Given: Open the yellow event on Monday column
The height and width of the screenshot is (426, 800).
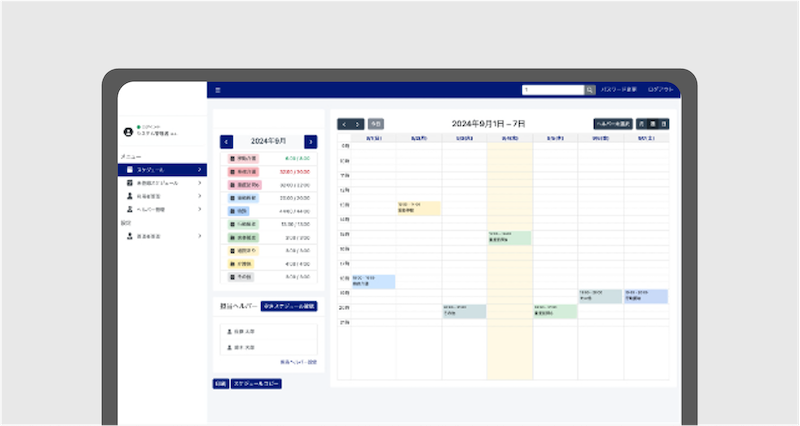Looking at the screenshot, I should 418,208.
